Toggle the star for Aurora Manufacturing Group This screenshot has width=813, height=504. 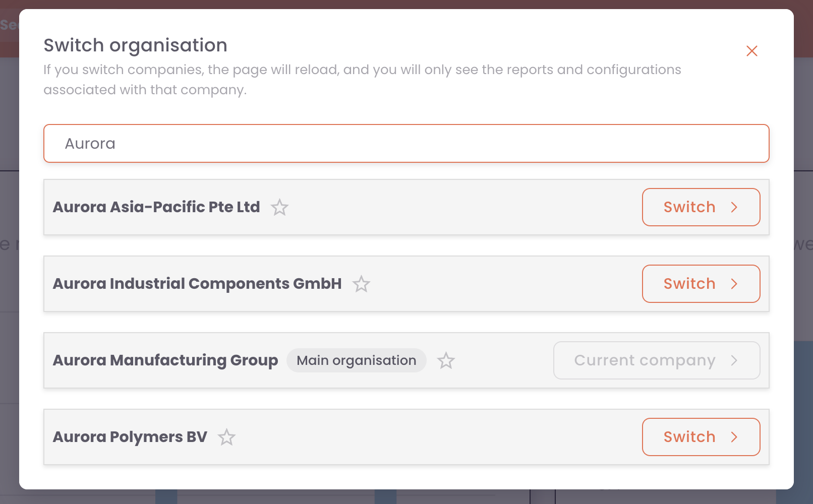(446, 360)
